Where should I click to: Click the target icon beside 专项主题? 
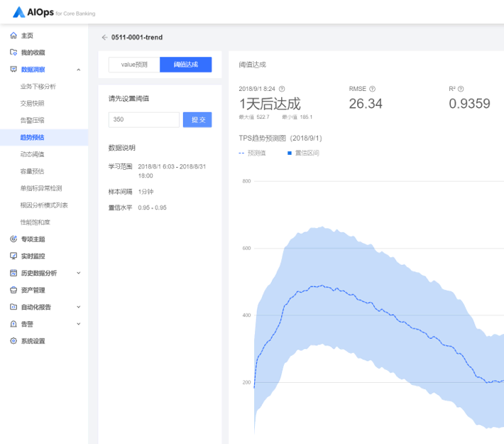coord(13,239)
